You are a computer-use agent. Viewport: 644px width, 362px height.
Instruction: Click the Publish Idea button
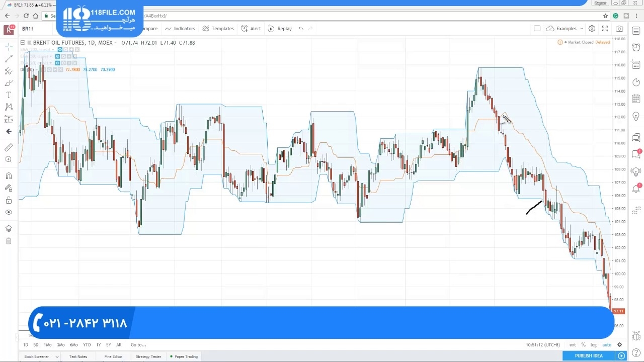589,356
